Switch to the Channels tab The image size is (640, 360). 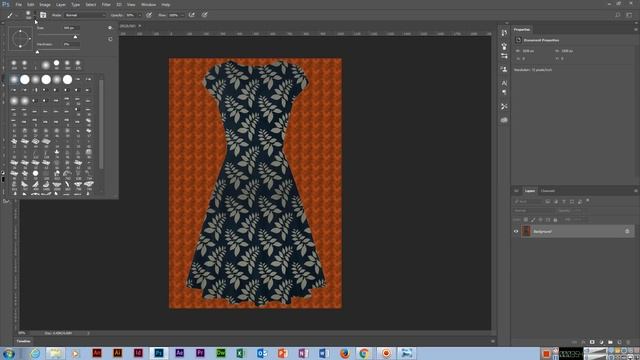click(x=548, y=191)
